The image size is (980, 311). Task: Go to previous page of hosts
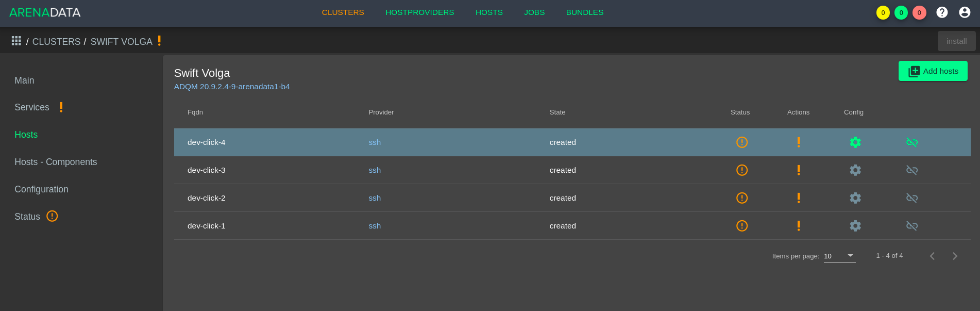click(932, 256)
